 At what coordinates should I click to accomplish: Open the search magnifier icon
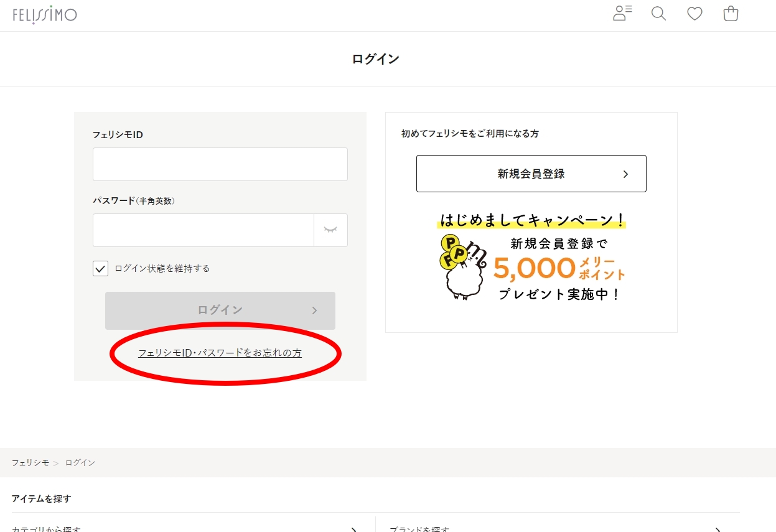pyautogui.click(x=658, y=13)
